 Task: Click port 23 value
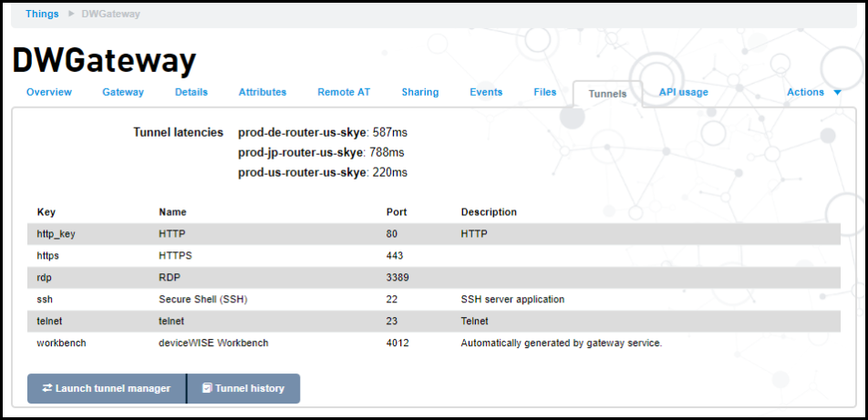coord(392,321)
